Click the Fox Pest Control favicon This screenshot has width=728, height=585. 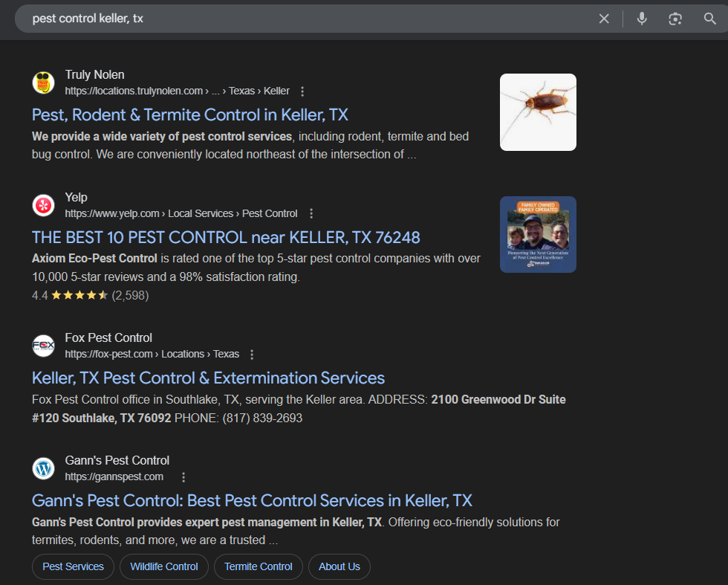click(x=44, y=346)
